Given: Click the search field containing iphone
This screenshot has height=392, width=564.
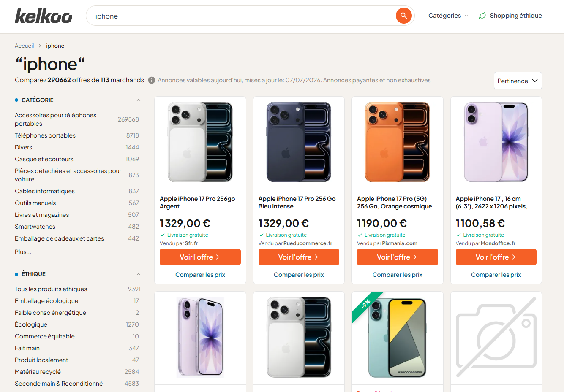Looking at the screenshot, I should (x=241, y=16).
